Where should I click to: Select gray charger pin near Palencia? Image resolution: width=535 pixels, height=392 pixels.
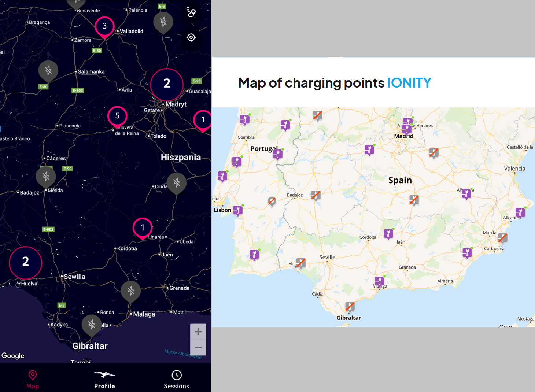(x=163, y=23)
